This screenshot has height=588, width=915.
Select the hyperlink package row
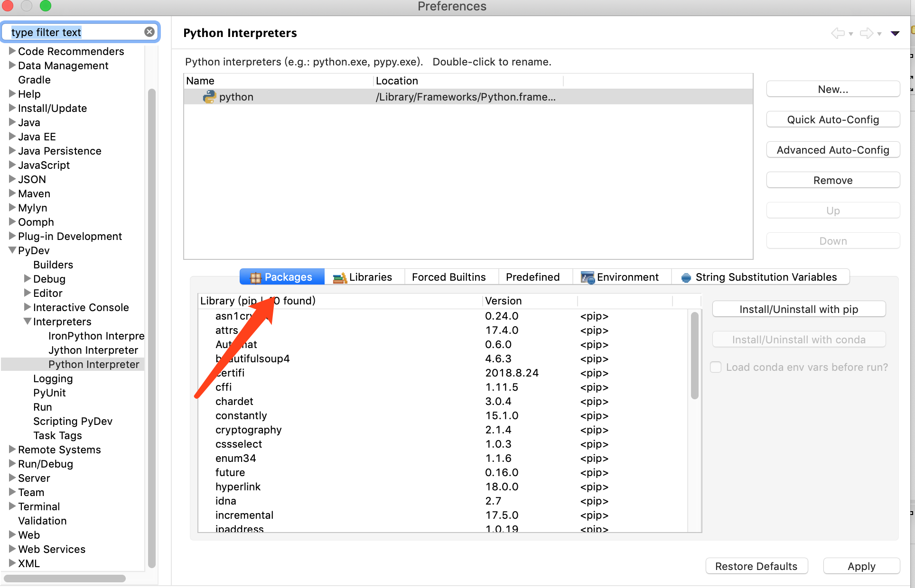pyautogui.click(x=443, y=487)
